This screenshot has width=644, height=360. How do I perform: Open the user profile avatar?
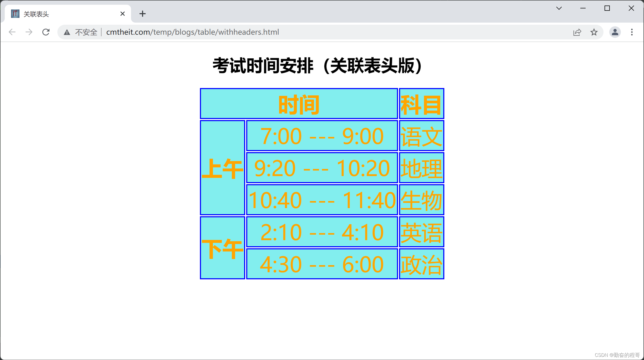coord(615,32)
